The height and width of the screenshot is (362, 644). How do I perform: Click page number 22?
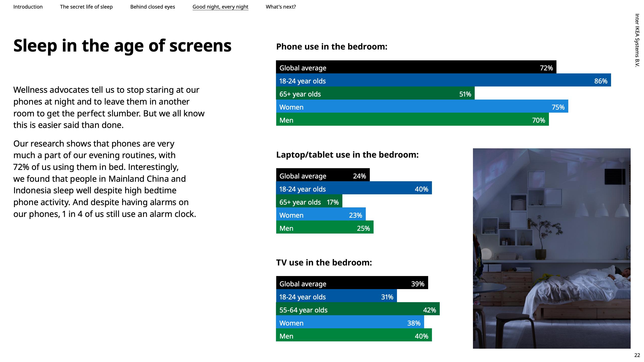click(x=637, y=355)
